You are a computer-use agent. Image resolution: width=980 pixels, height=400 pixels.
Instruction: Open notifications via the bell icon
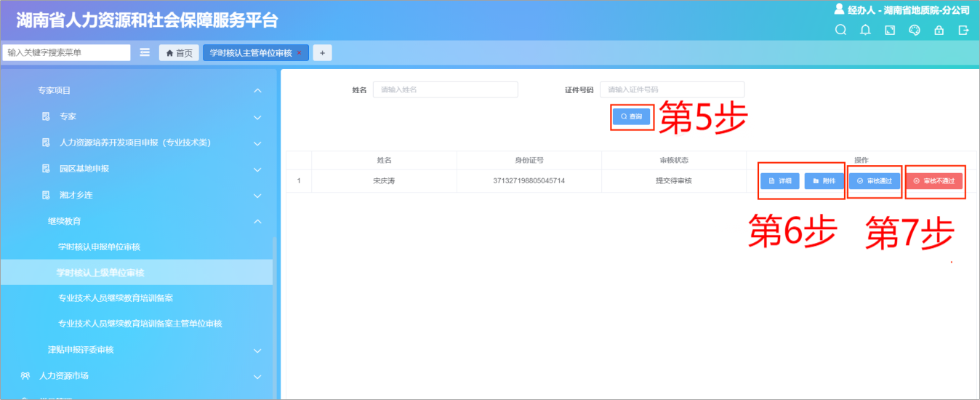[865, 31]
